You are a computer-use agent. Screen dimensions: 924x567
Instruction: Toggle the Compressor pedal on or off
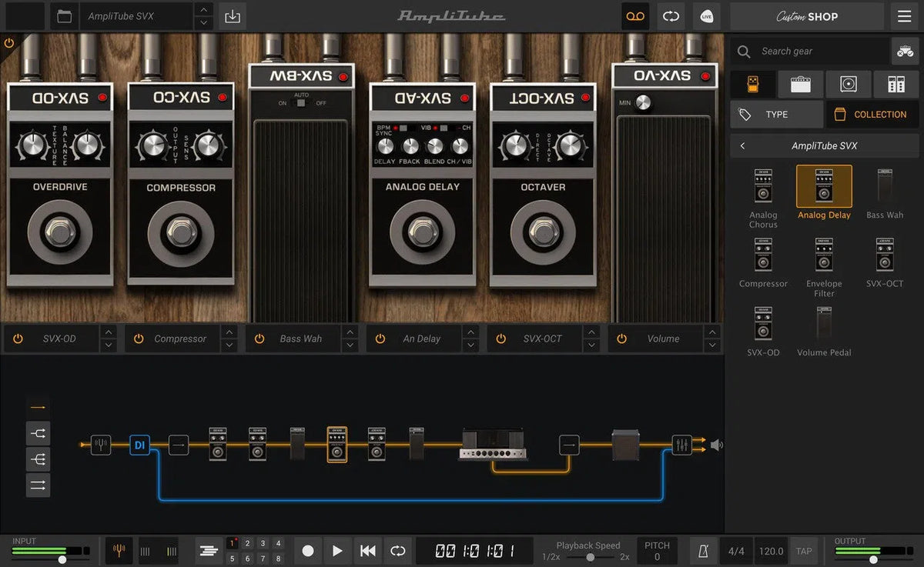138,339
